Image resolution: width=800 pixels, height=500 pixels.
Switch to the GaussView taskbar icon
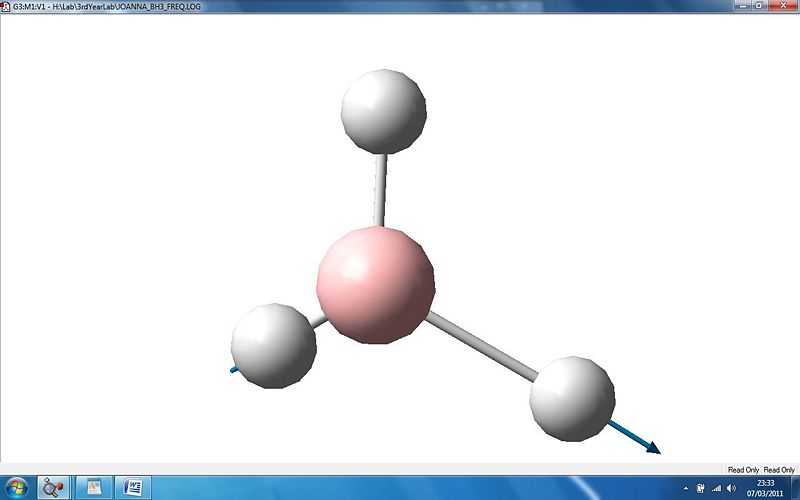coord(53,487)
